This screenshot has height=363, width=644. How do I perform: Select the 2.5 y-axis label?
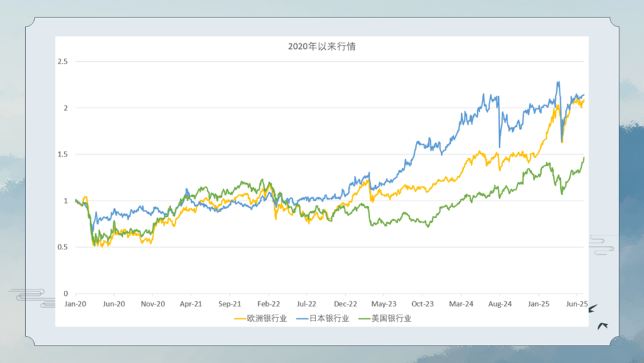(x=63, y=62)
